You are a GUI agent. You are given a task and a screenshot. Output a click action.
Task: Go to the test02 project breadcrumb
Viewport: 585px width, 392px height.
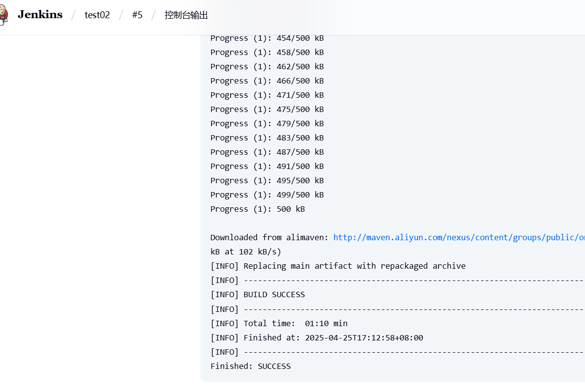(x=97, y=15)
